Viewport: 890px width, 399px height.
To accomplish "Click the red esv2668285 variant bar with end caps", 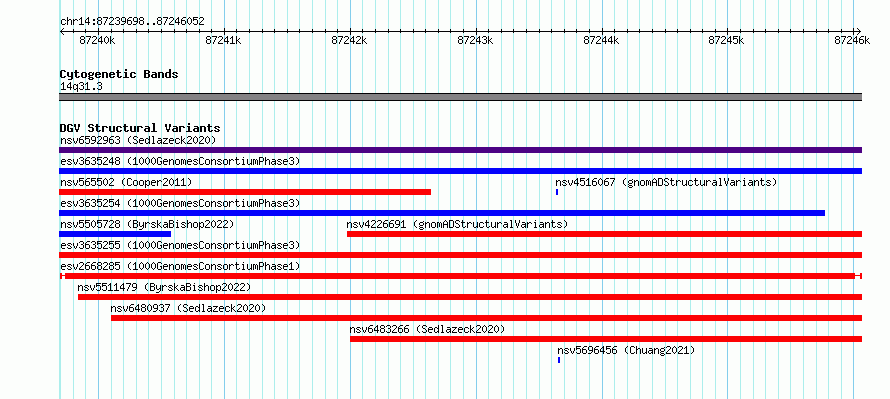I will click(x=460, y=276).
